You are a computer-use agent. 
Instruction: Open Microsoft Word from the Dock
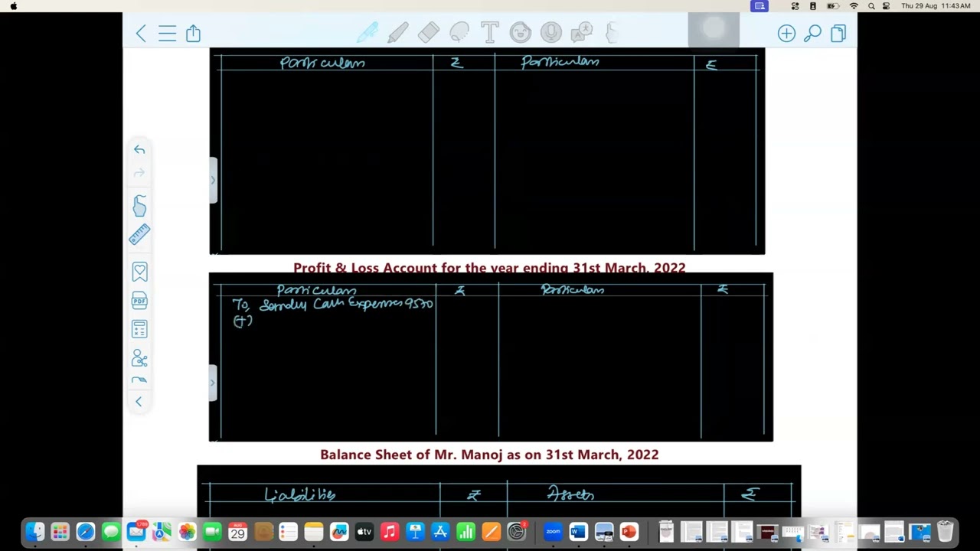point(578,531)
